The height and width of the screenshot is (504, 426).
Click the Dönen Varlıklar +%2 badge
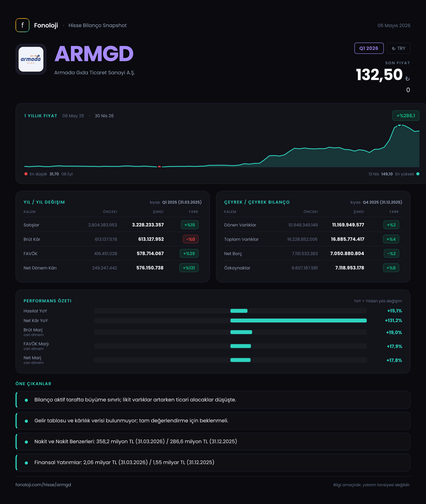point(391,225)
